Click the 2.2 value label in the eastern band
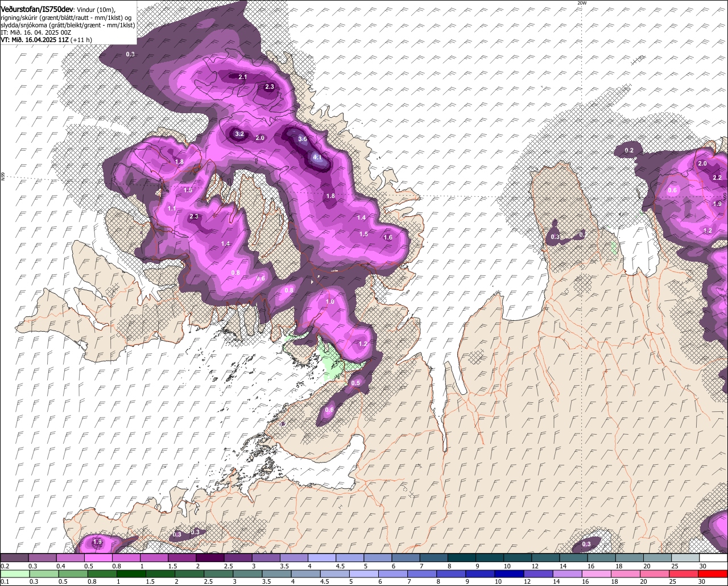 717,178
